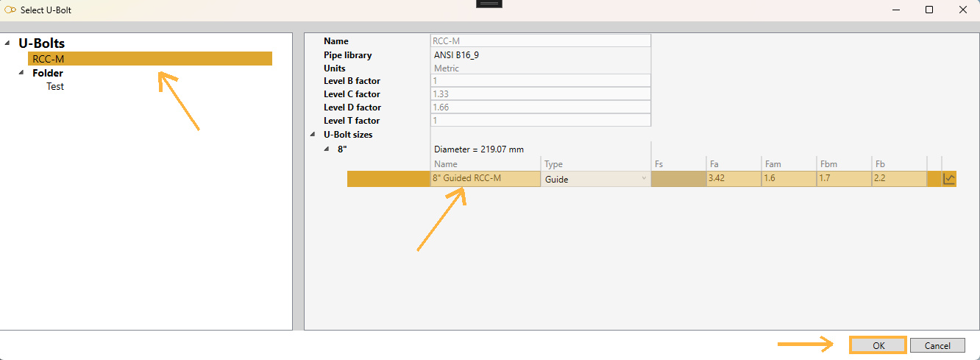The width and height of the screenshot is (980, 360).
Task: Open the chart icon in the U-Bolt row
Action: point(949,179)
